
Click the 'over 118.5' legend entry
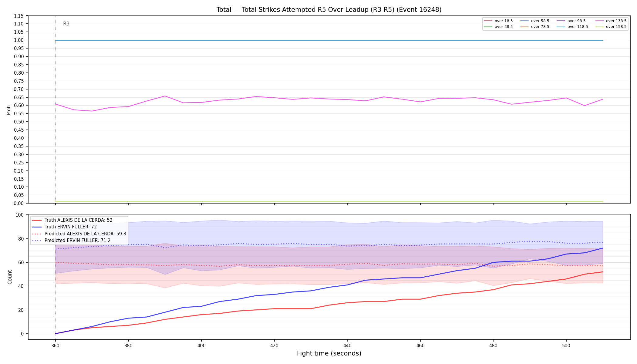point(572,27)
